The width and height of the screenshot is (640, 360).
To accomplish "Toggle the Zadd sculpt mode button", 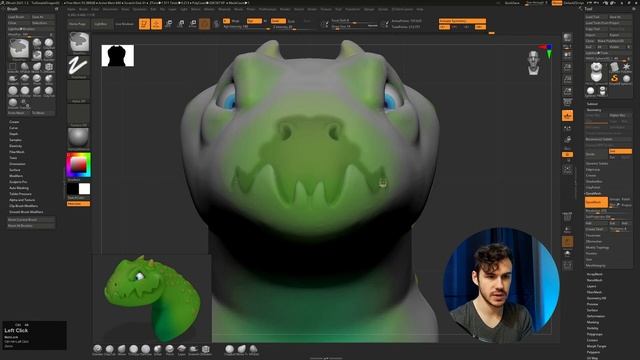I will coord(278,21).
